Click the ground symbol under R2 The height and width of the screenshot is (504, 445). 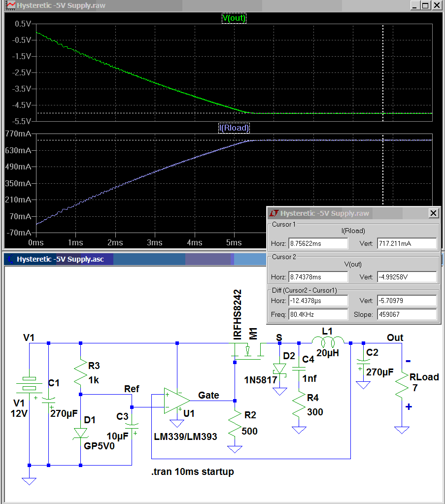pyautogui.click(x=235, y=449)
